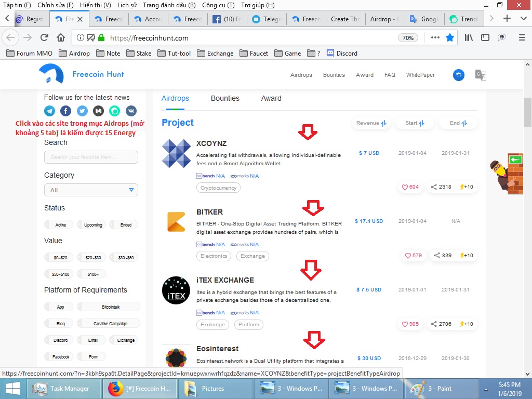Switch to the Telegram browser tab
The height and width of the screenshot is (399, 532).
tap(267, 19)
